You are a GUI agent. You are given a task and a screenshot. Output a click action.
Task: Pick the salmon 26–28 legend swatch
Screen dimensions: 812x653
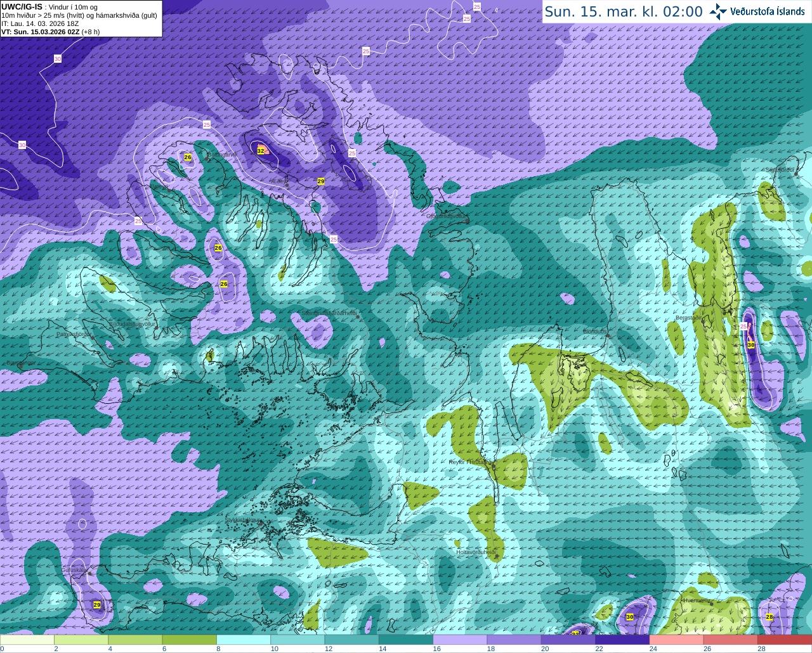[731, 640]
